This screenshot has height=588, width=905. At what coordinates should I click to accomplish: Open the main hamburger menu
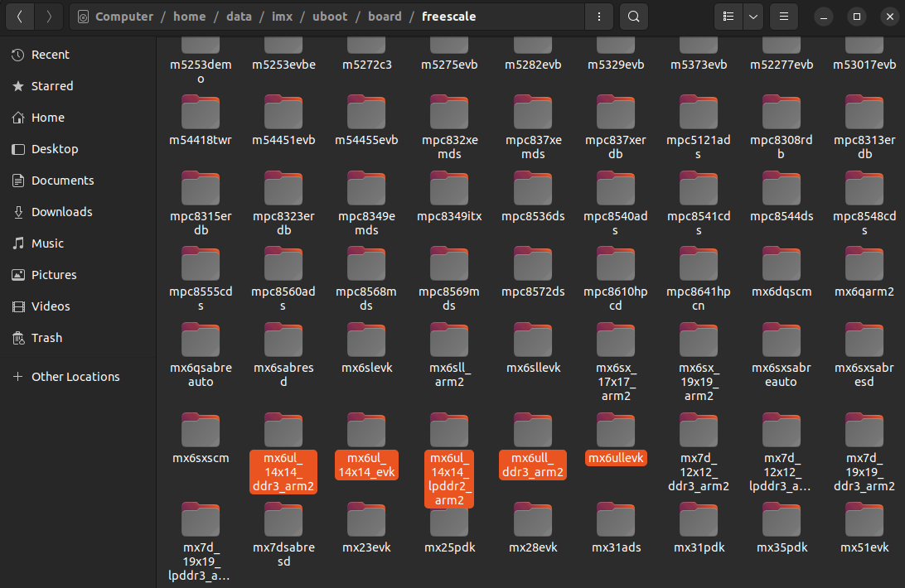(784, 17)
